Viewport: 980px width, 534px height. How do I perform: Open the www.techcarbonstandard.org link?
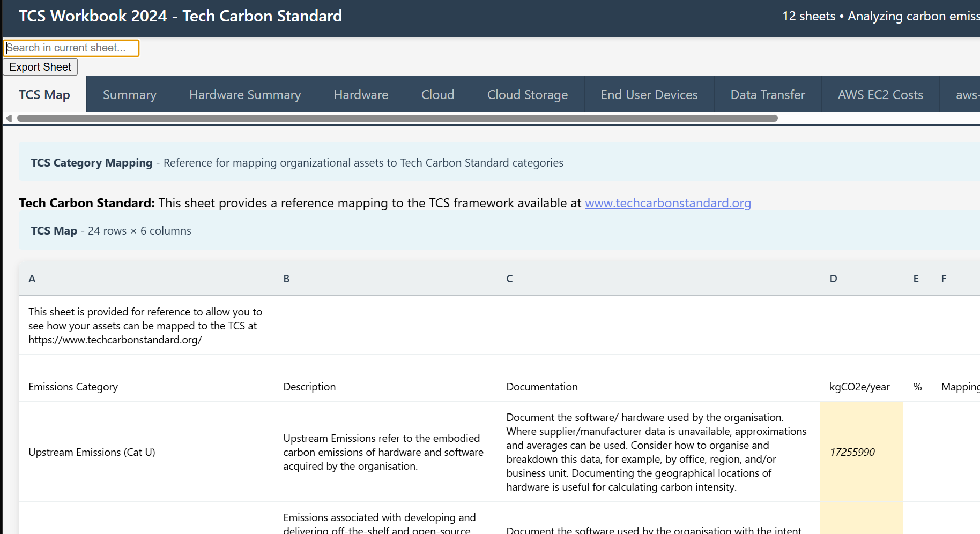[668, 203]
